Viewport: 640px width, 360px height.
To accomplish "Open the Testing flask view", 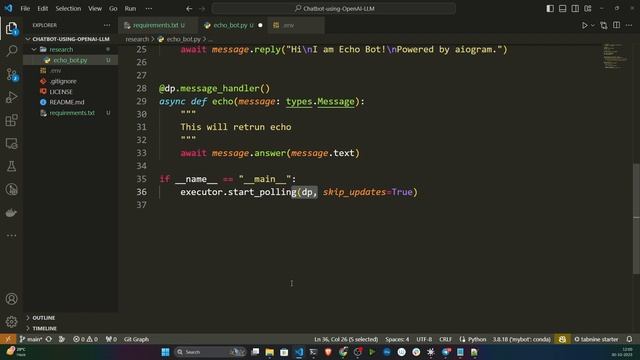I will point(11,166).
